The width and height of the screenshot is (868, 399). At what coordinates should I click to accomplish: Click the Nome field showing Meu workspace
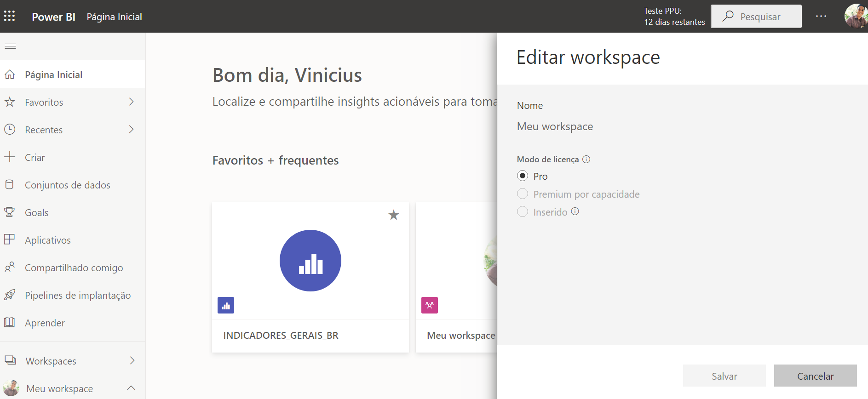(555, 126)
